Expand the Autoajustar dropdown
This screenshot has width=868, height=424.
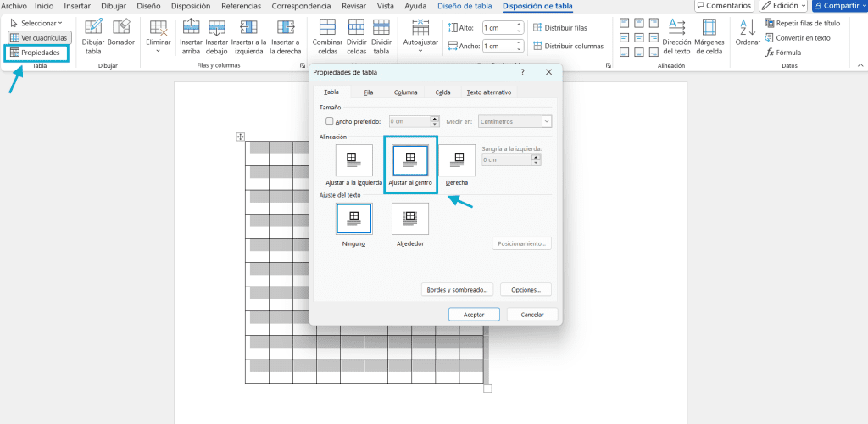pos(420,36)
